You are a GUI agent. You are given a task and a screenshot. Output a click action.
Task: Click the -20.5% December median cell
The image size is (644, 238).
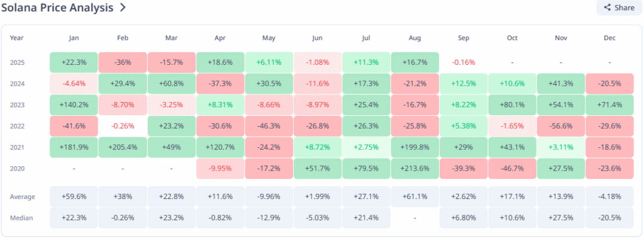610,218
